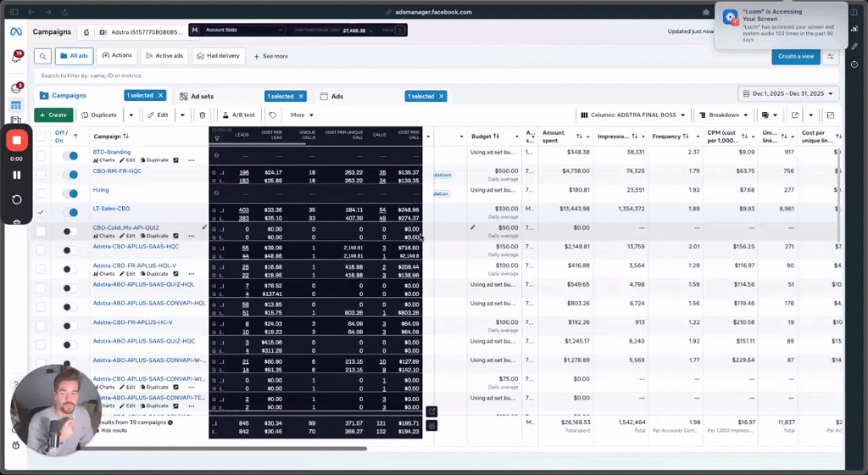
Task: Click pencil edit icon beside CBO-ColdLMs-API-QUIZ name
Action: 204,227
